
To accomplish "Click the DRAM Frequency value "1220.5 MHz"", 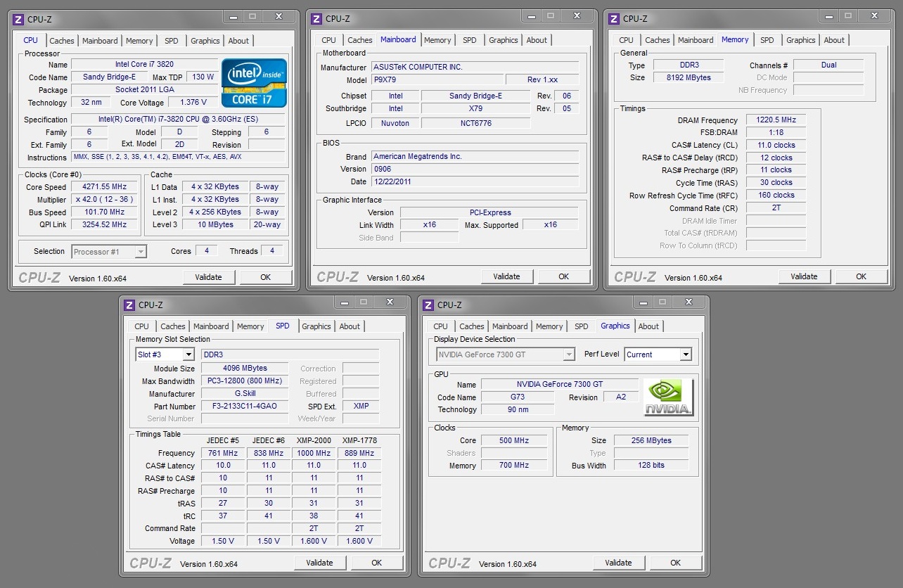I will [x=776, y=120].
